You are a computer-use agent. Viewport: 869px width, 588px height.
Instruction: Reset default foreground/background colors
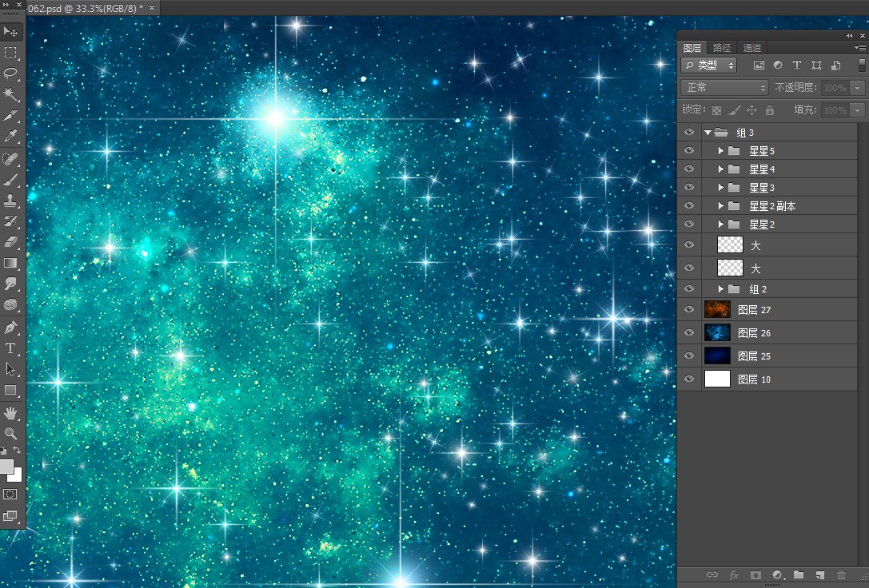click(3, 451)
